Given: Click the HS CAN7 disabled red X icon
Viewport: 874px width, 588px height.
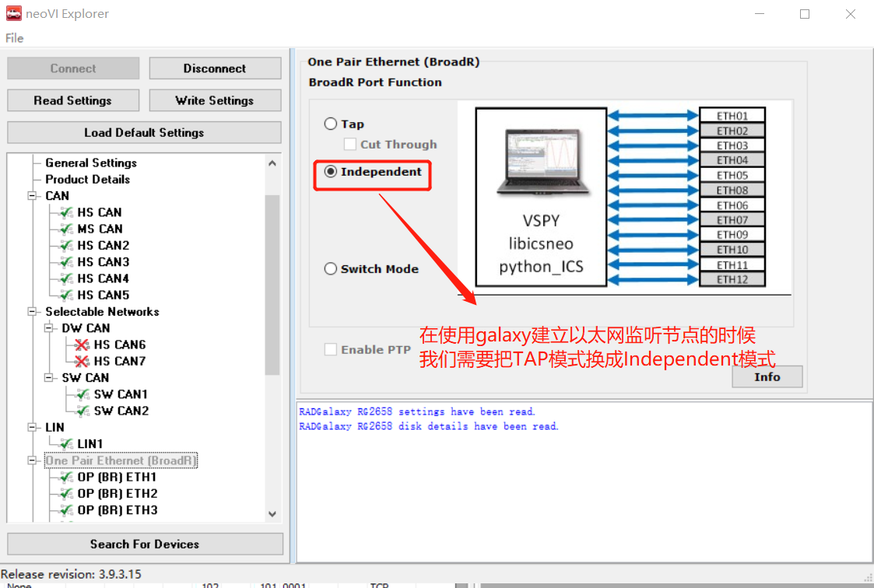Looking at the screenshot, I should click(82, 362).
